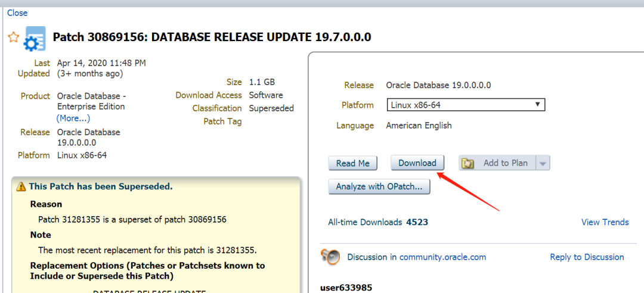Expand the product (More...) link
The image size is (644, 293).
point(73,118)
